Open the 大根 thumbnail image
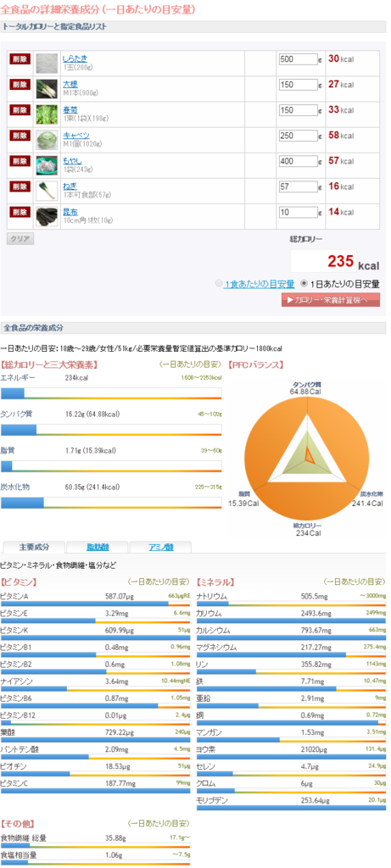Image resolution: width=391 pixels, height=868 pixels. click(47, 88)
